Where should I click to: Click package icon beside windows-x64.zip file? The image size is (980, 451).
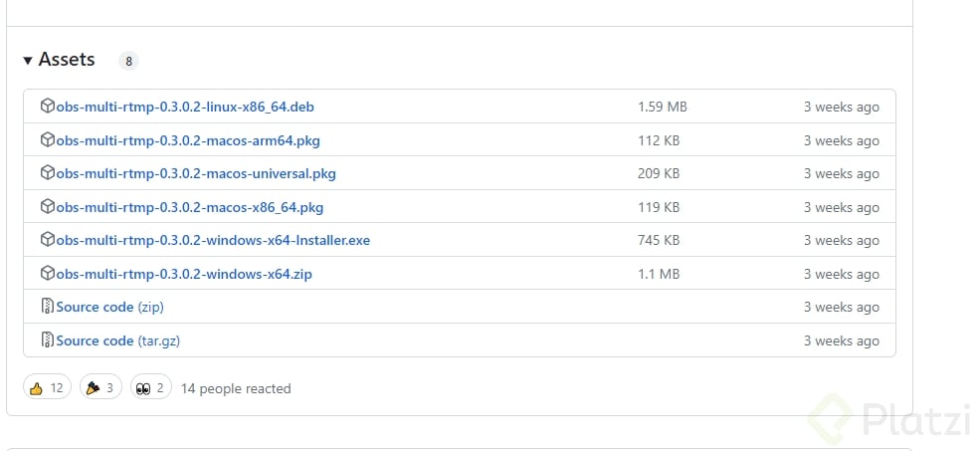(47, 274)
